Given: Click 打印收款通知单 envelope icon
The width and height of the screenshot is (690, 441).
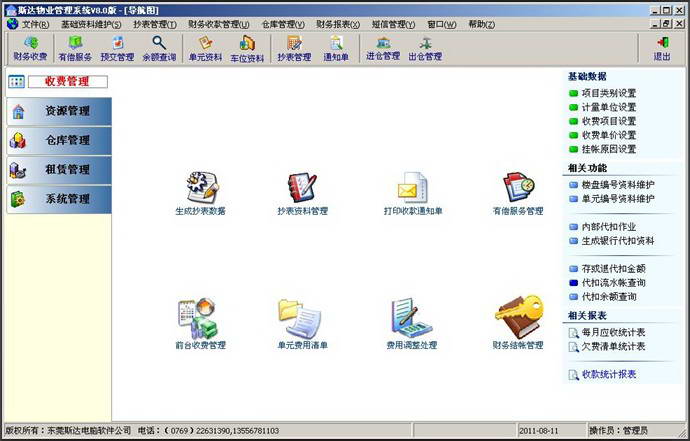Looking at the screenshot, I should coord(412,187).
